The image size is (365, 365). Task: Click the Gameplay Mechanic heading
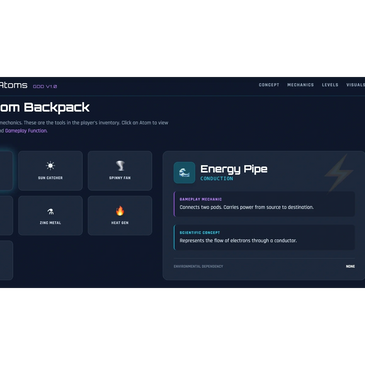click(x=201, y=199)
